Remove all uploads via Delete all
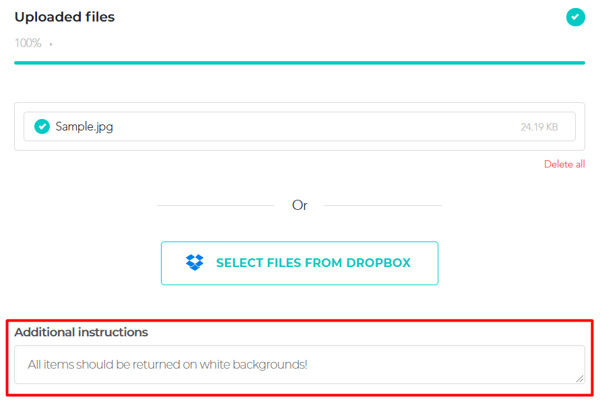The image size is (600, 411). pyautogui.click(x=564, y=164)
